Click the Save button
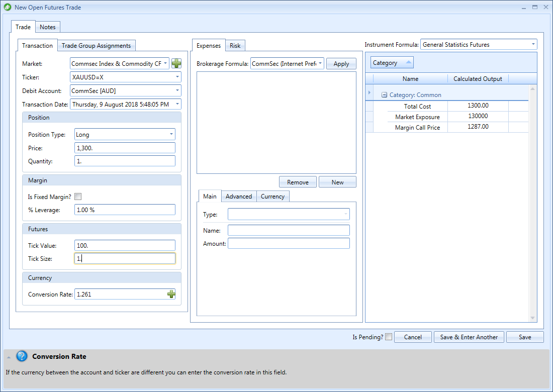553x392 pixels. [x=525, y=337]
